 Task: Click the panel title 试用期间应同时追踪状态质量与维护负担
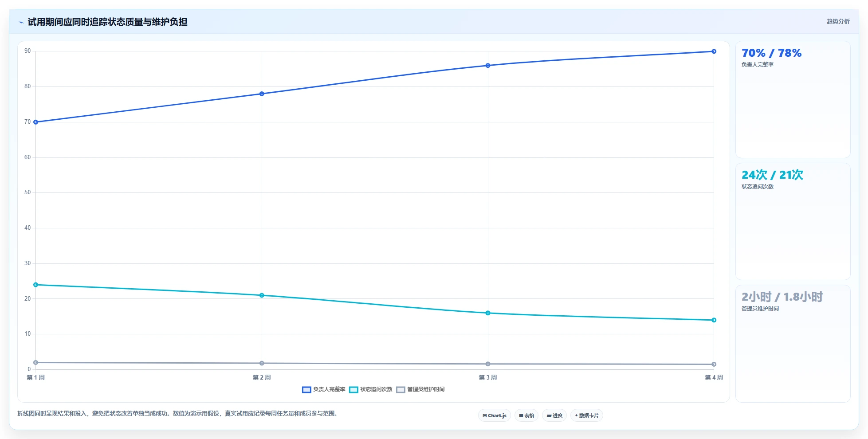pyautogui.click(x=107, y=22)
